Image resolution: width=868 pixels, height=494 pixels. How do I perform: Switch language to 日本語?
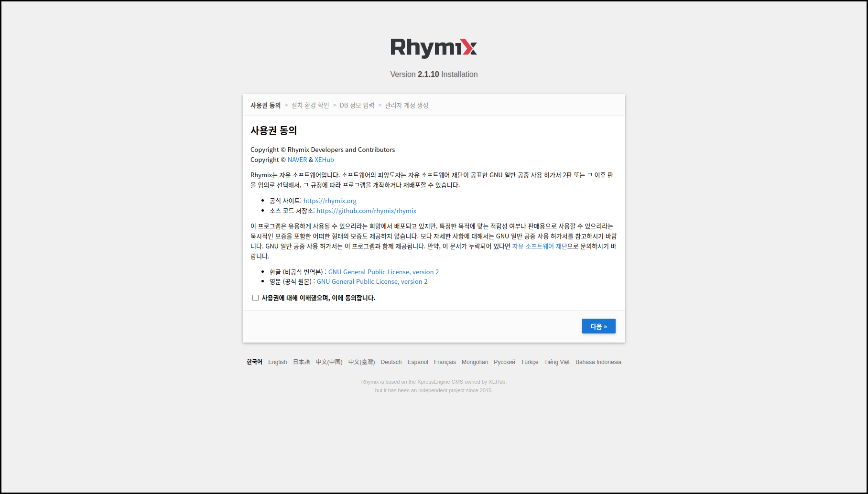(x=301, y=362)
